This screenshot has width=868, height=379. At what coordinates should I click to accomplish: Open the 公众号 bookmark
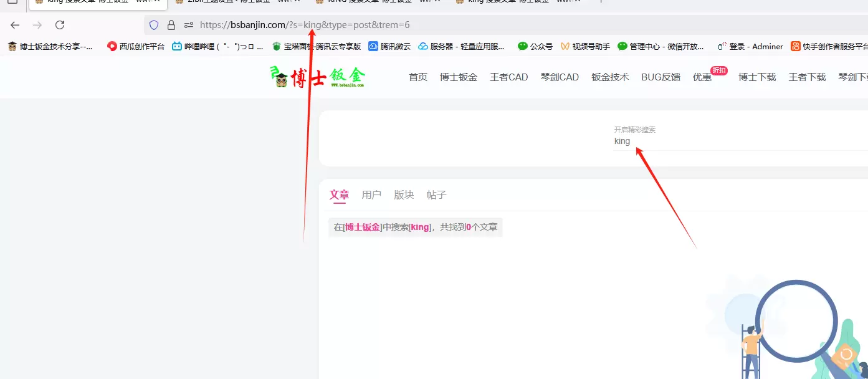pyautogui.click(x=535, y=46)
